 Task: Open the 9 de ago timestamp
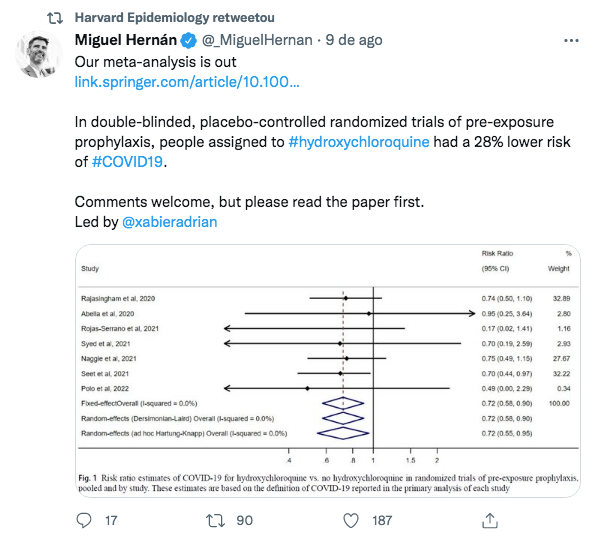354,40
